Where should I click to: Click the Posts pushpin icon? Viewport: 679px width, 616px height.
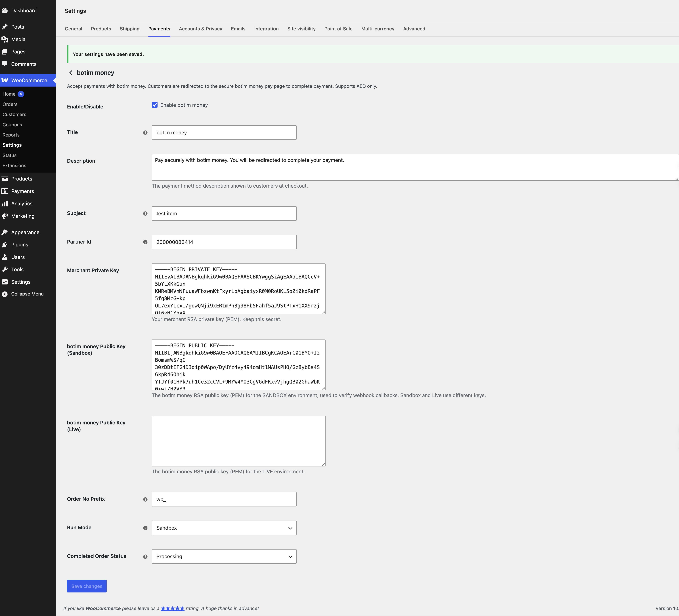pyautogui.click(x=5, y=27)
